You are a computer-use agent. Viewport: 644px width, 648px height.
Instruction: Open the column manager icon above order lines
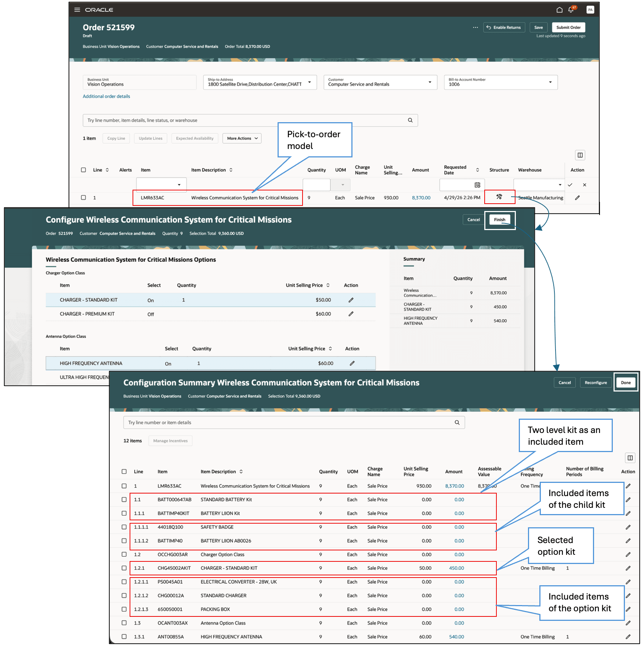[x=580, y=155]
